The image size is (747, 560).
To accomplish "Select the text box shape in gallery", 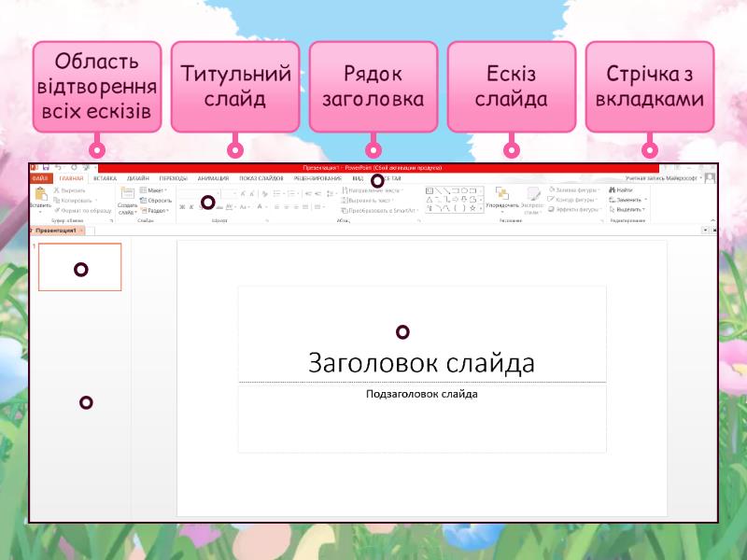I will 430,191.
